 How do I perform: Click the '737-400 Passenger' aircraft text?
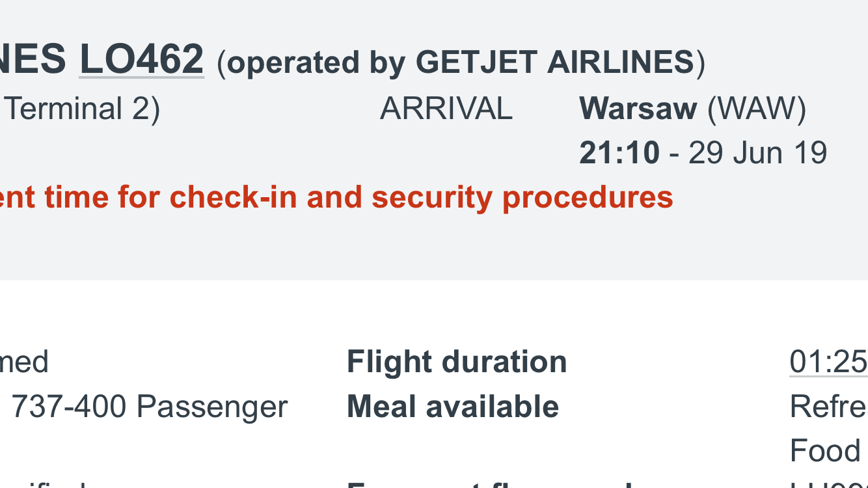tap(149, 407)
